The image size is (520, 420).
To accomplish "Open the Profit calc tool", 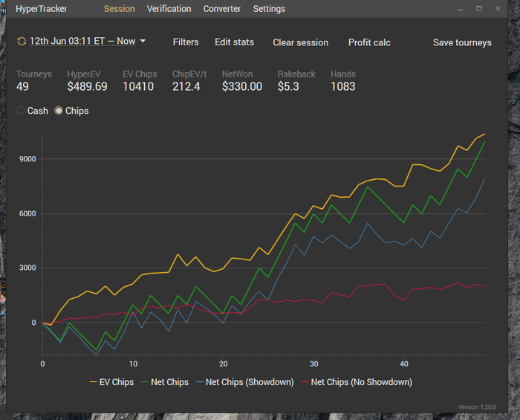I will coord(369,42).
